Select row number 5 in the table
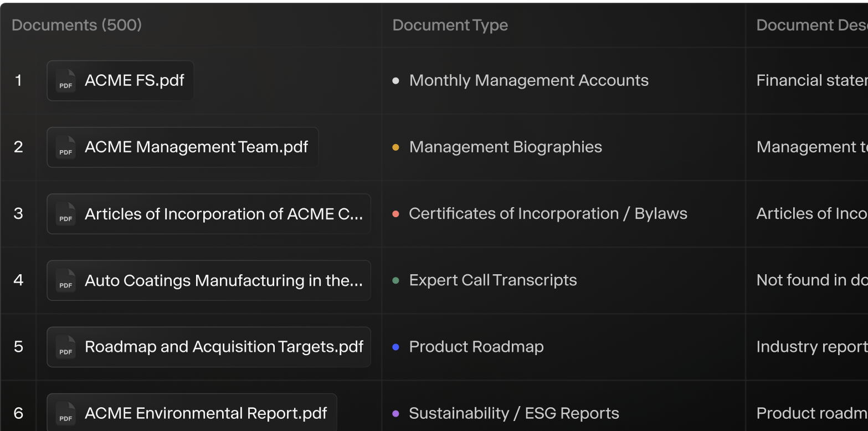 [18, 347]
